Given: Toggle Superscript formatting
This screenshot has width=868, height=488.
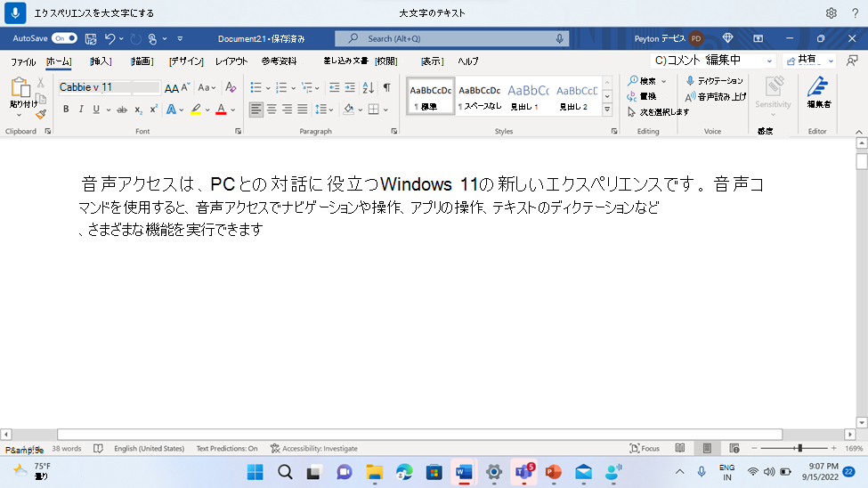Looking at the screenshot, I should (153, 110).
